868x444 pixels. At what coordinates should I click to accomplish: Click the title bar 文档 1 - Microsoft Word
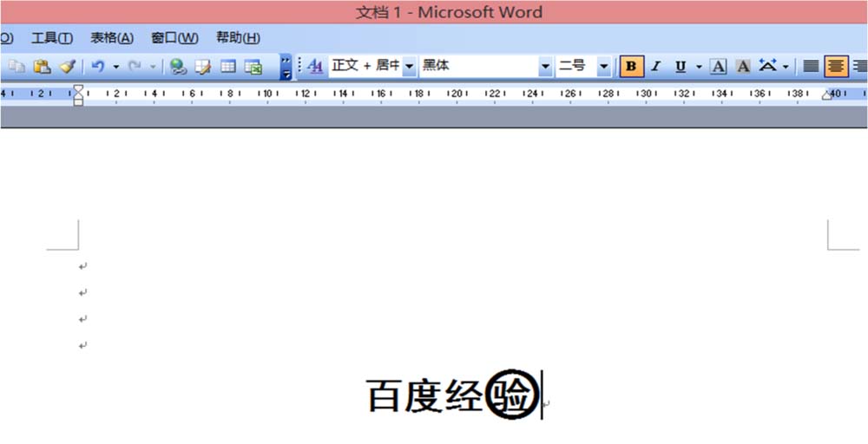449,12
